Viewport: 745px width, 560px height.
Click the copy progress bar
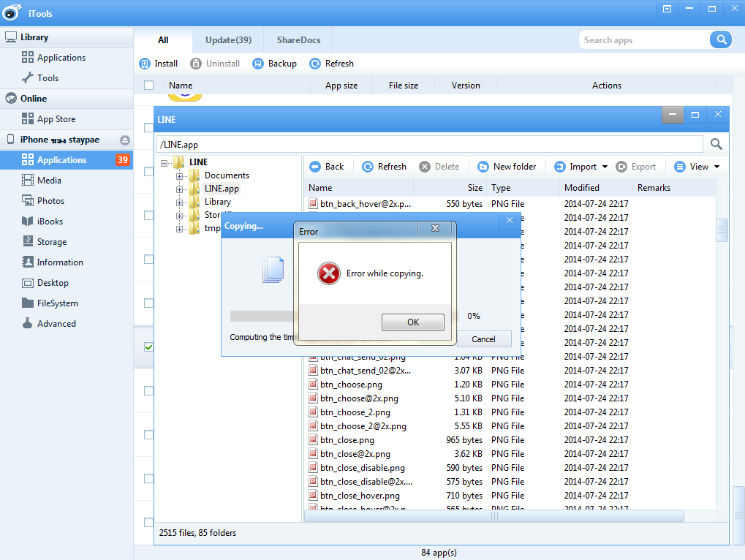(x=344, y=316)
